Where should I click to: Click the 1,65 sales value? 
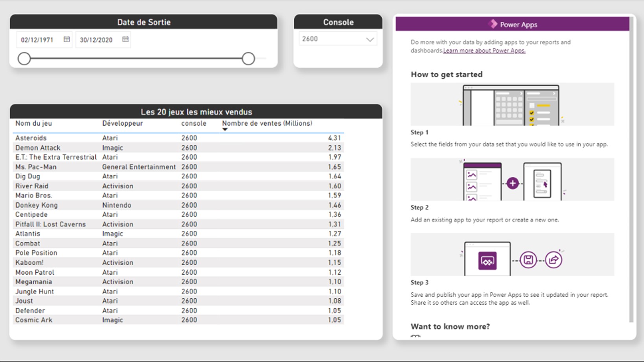point(334,167)
